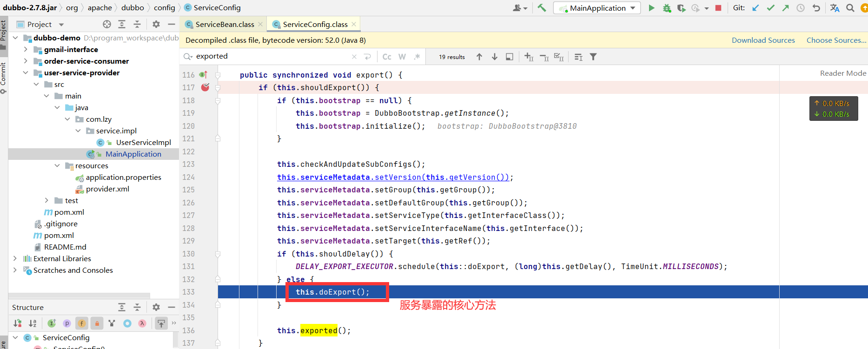
Task: Commit changes with the Git checkmark icon
Action: (x=770, y=8)
